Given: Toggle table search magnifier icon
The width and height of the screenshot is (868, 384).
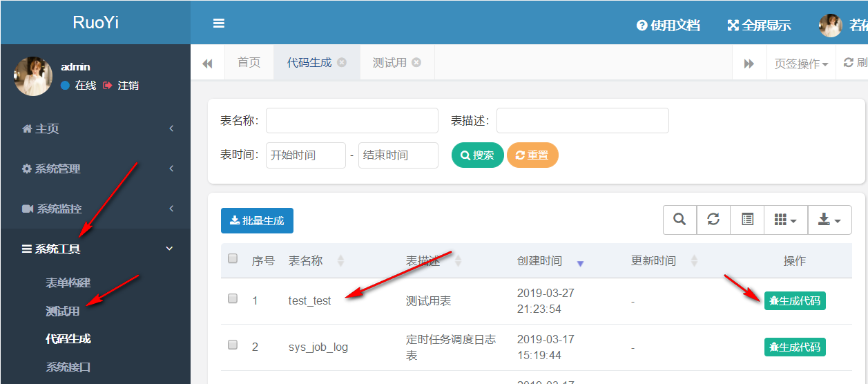Looking at the screenshot, I should click(679, 220).
